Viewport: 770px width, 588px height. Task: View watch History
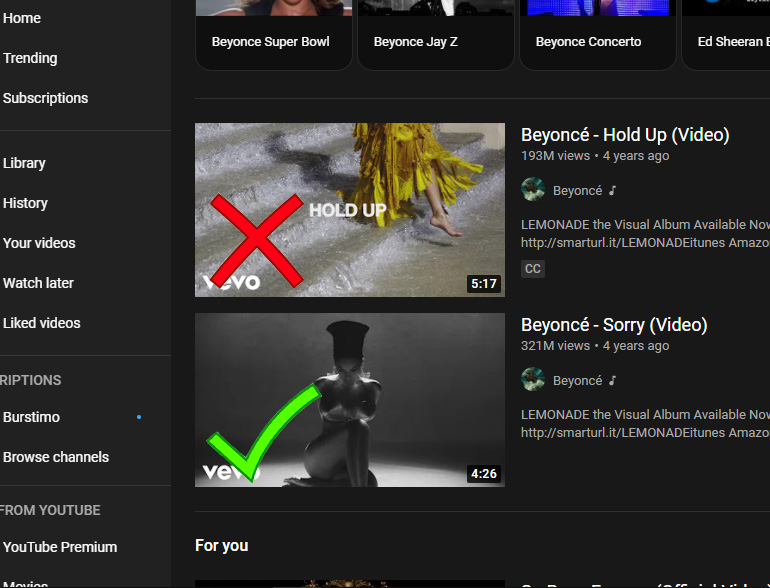click(25, 203)
